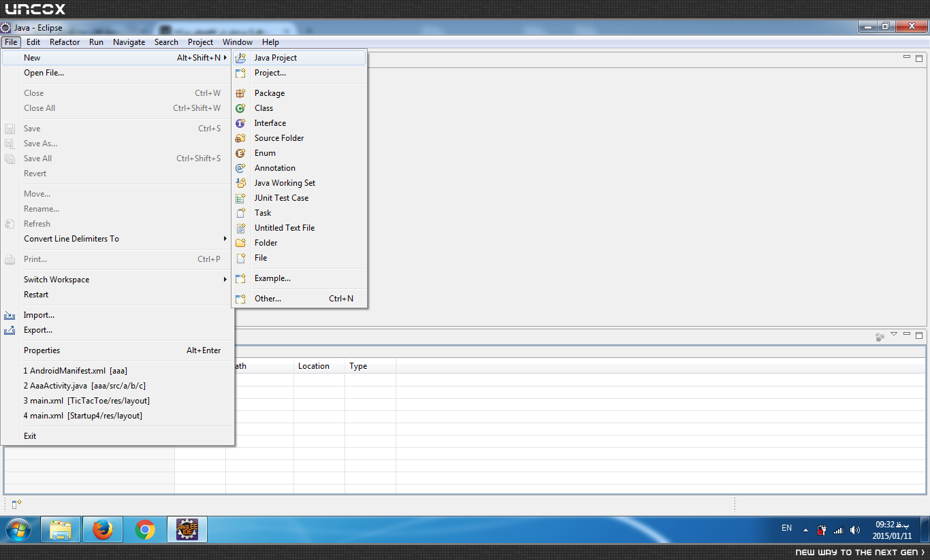Click the Task icon in New submenu
930x560 pixels.
(x=240, y=213)
